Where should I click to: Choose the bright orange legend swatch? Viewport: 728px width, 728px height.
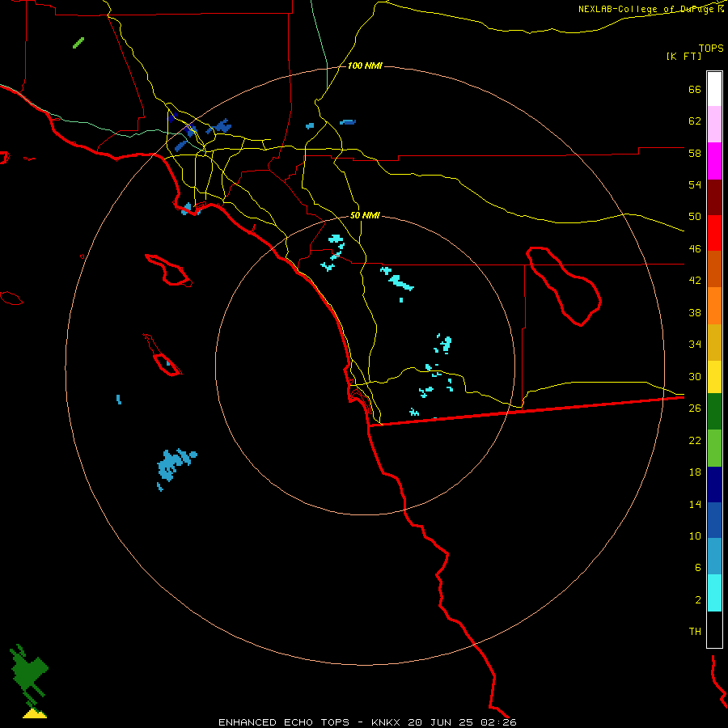click(714, 306)
